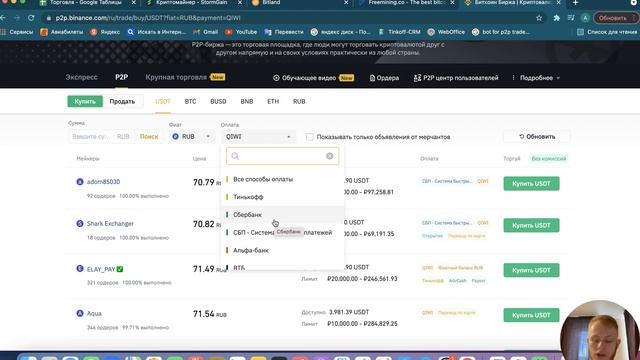The height and width of the screenshot is (360, 640).
Task: Switch to the BNB crypto tab
Action: [x=247, y=101]
